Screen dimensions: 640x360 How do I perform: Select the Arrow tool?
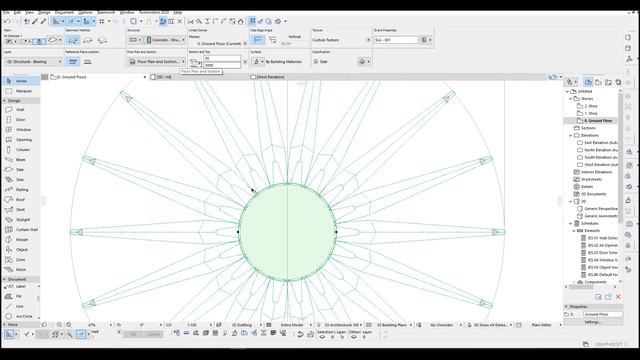[x=20, y=81]
